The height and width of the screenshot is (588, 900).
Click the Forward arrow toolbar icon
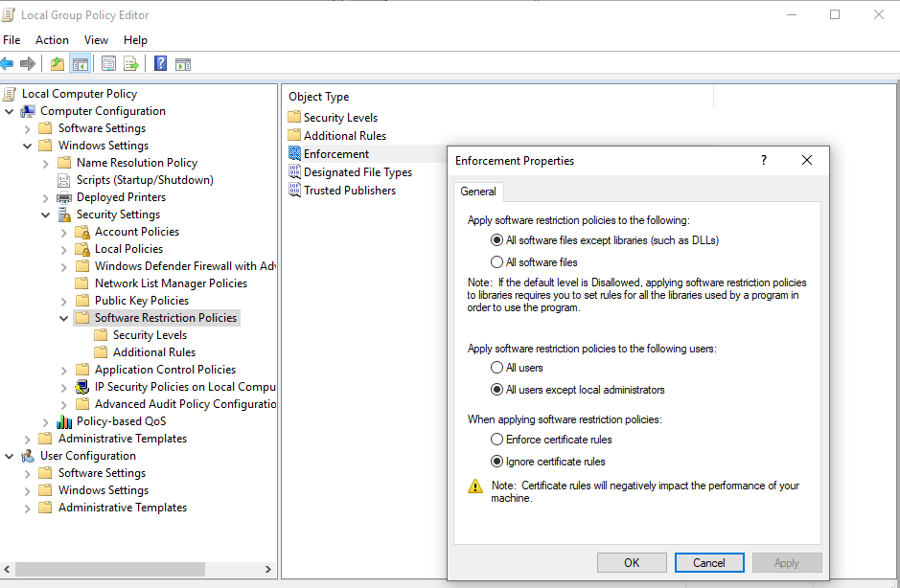tap(28, 63)
